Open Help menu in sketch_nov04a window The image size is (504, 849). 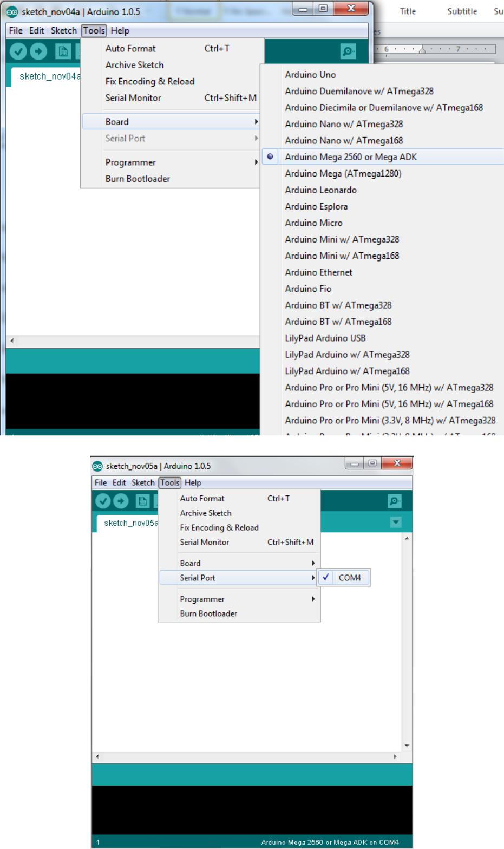pos(120,31)
